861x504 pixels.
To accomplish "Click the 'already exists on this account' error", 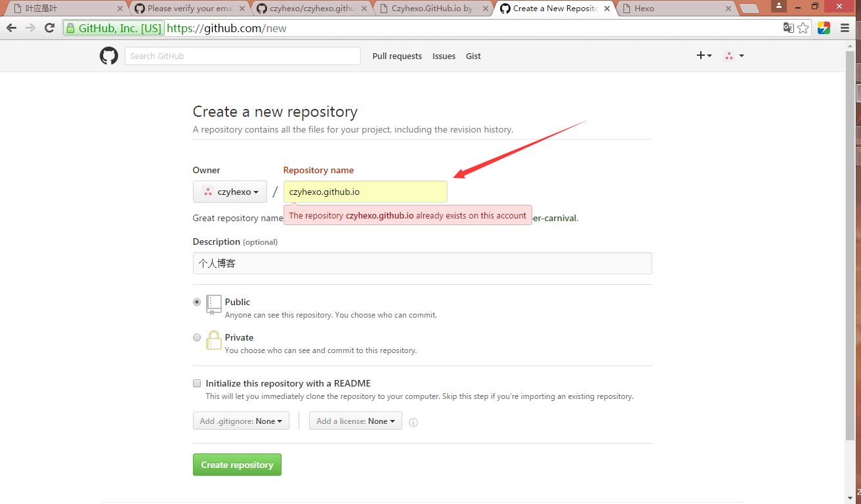I will [408, 215].
